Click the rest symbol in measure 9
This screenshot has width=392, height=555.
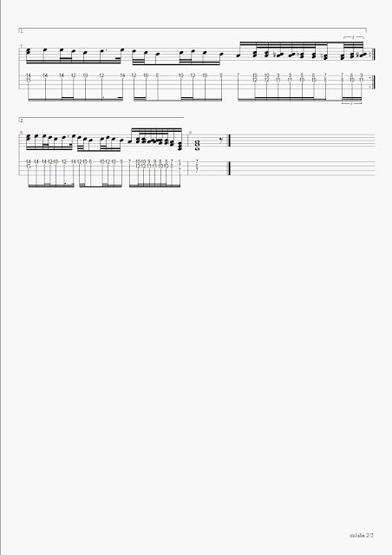222,140
